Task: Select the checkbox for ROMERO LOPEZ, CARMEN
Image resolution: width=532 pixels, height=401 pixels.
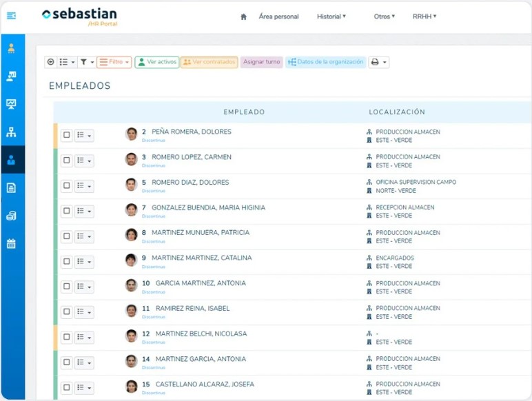Action: tap(66, 160)
